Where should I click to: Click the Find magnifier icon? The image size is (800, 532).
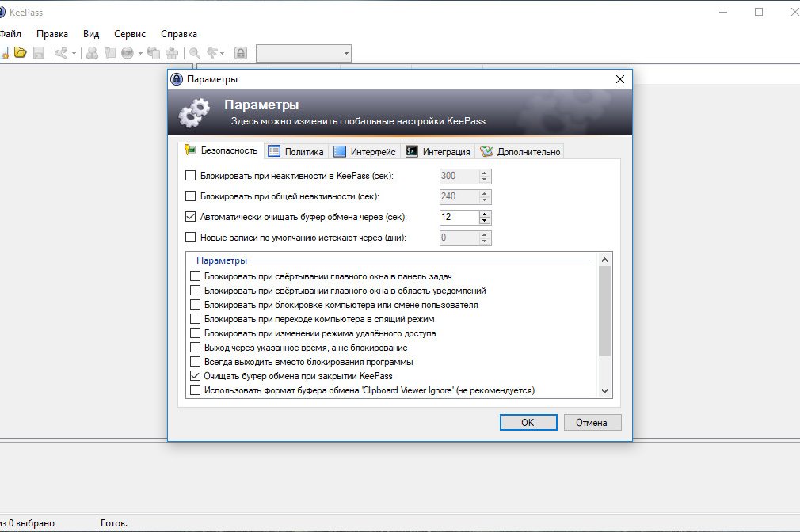point(195,52)
